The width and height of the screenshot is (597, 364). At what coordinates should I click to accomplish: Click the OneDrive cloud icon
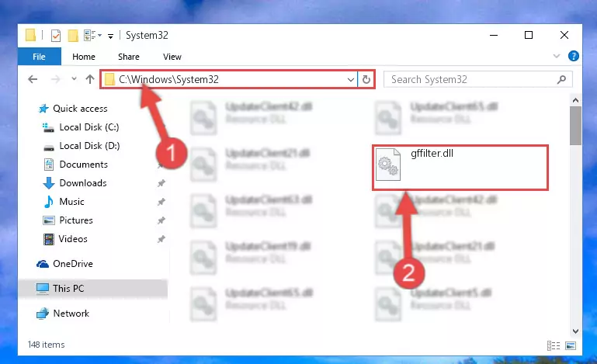pyautogui.click(x=43, y=264)
